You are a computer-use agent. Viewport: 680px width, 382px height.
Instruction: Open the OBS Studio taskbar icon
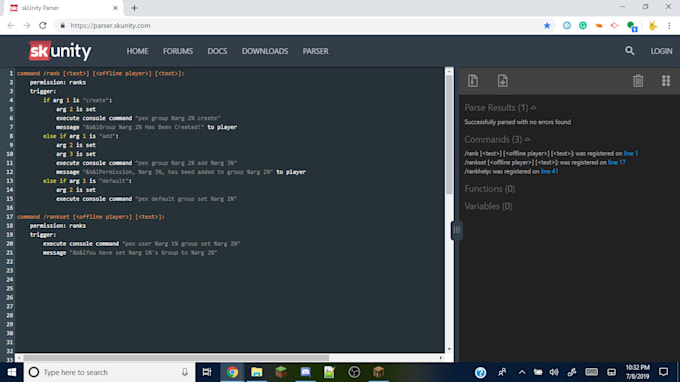pos(354,372)
